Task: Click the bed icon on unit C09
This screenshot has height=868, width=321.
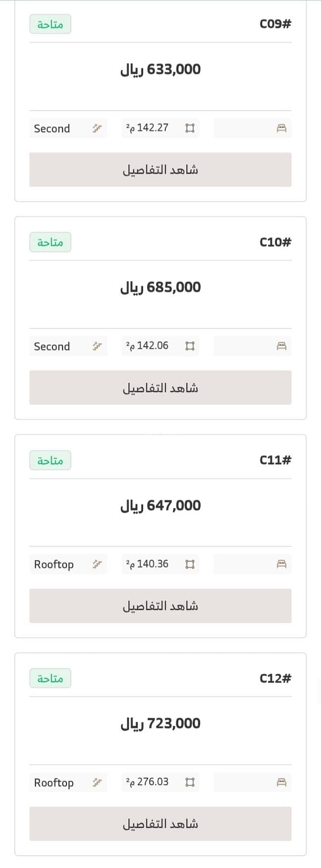Action: pos(281,128)
